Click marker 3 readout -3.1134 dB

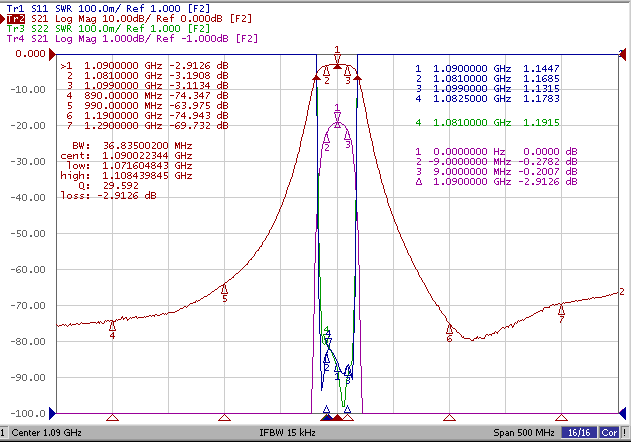point(148,86)
